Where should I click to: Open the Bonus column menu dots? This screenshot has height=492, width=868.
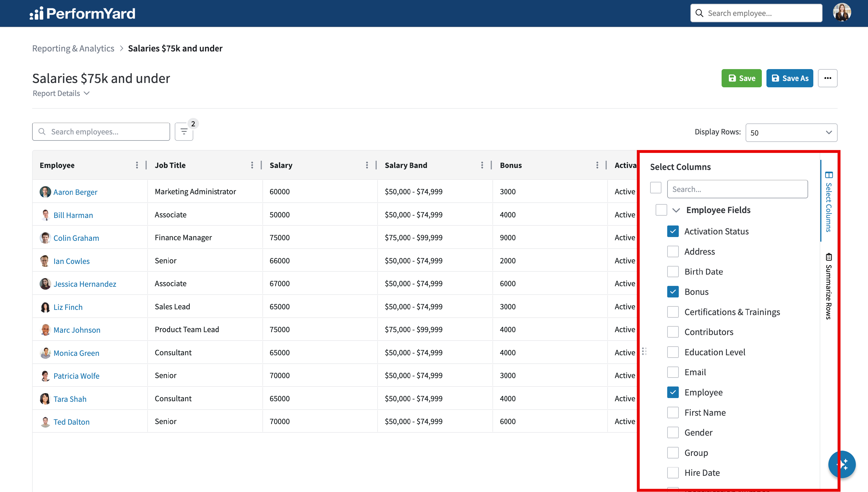597,165
